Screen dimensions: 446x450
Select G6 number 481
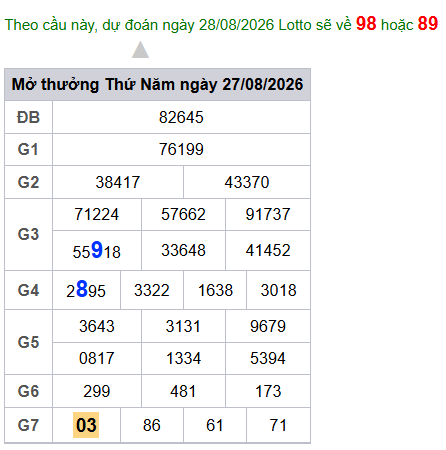(183, 391)
